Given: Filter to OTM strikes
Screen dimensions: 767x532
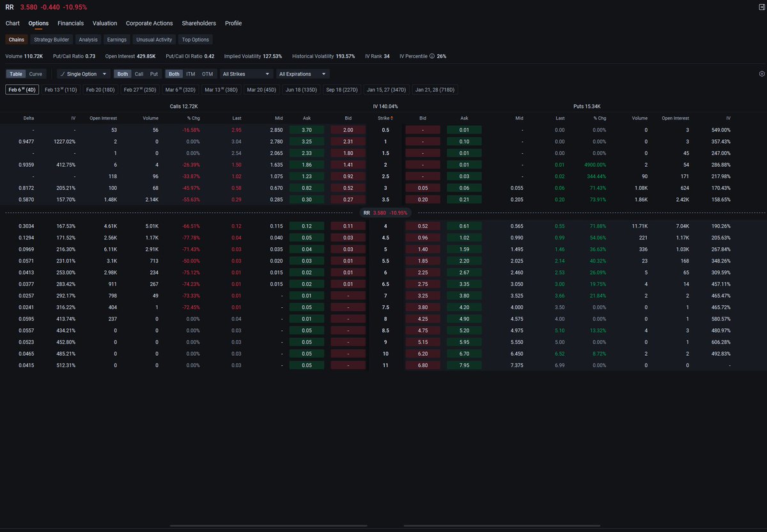Looking at the screenshot, I should coord(207,74).
